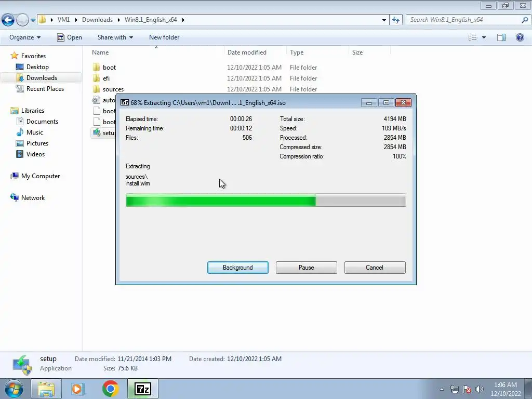Pause the 7-Zip extraction

[307, 268]
